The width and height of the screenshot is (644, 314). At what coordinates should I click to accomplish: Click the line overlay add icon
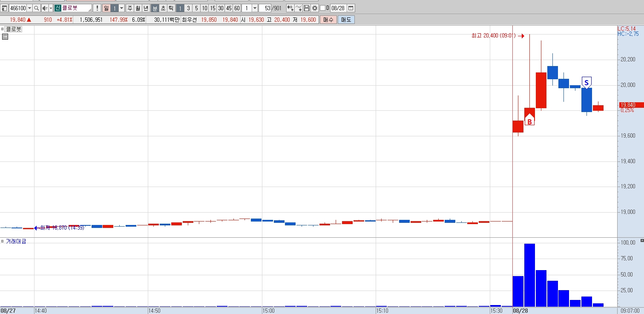click(x=298, y=8)
